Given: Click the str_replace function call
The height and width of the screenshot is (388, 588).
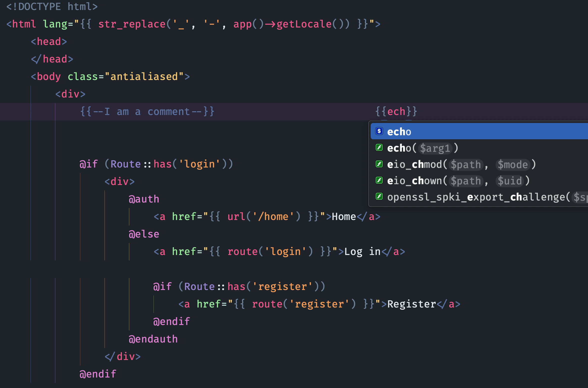Looking at the screenshot, I should (x=132, y=24).
